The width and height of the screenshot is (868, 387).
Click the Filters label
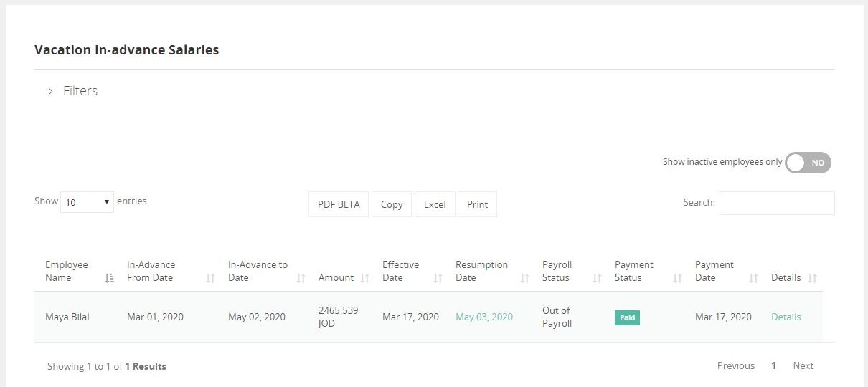(x=80, y=91)
